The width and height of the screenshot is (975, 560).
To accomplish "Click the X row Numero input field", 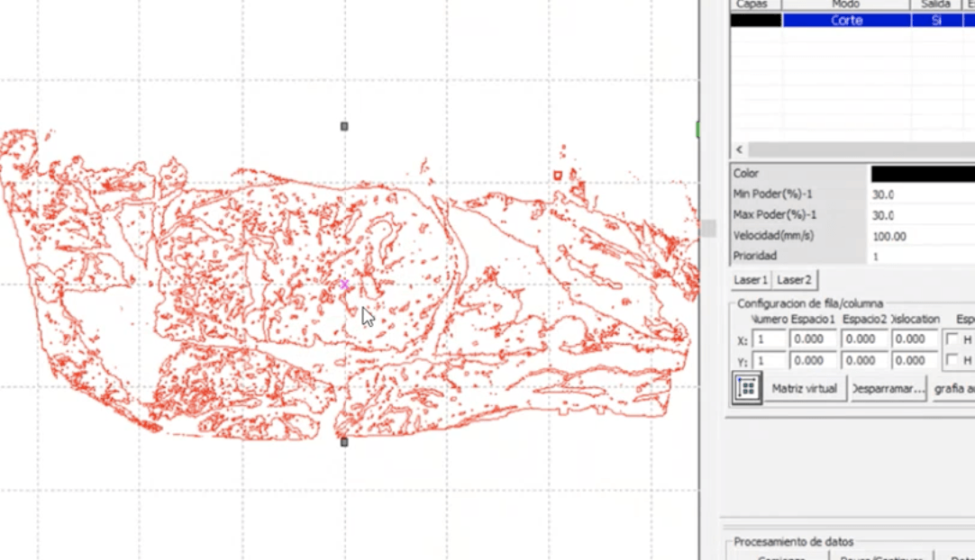I will [x=769, y=339].
